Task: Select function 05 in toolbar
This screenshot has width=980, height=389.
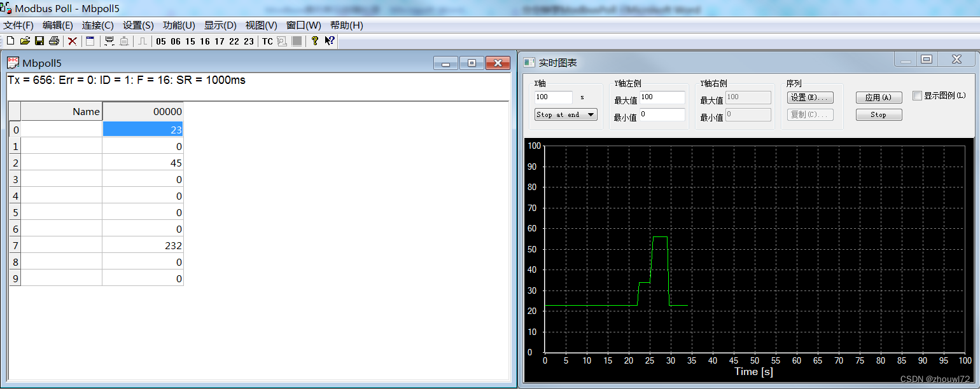Action: tap(161, 41)
